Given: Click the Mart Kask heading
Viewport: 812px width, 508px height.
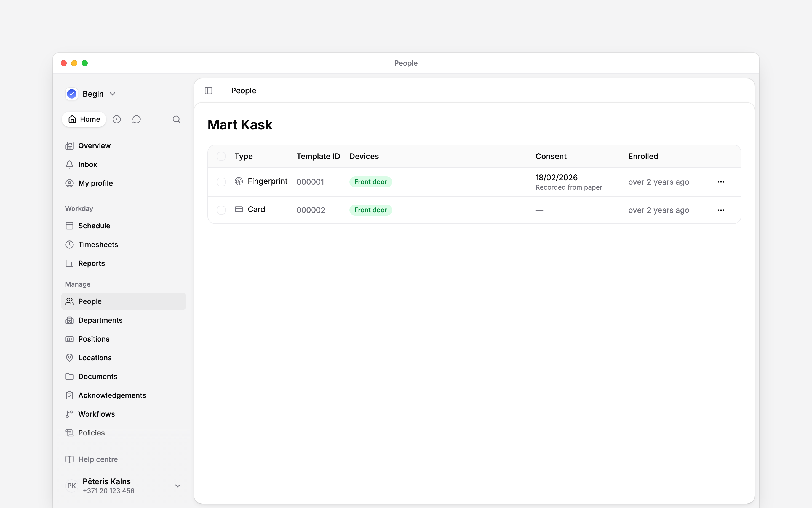Looking at the screenshot, I should pos(240,125).
